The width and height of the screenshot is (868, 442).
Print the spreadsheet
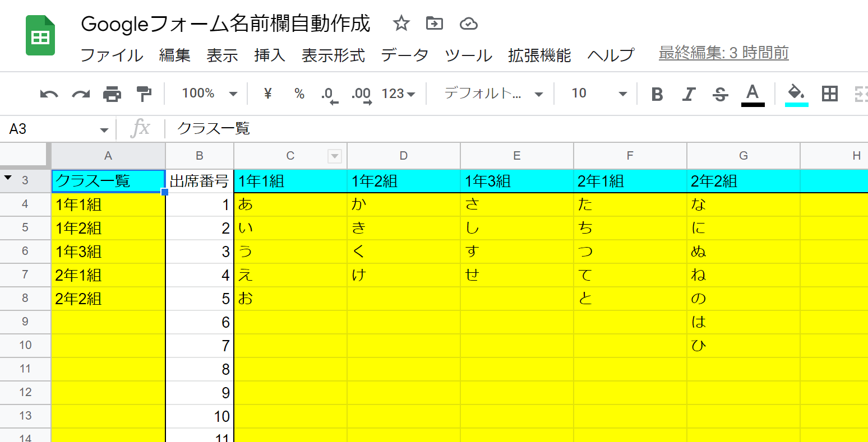pyautogui.click(x=112, y=94)
